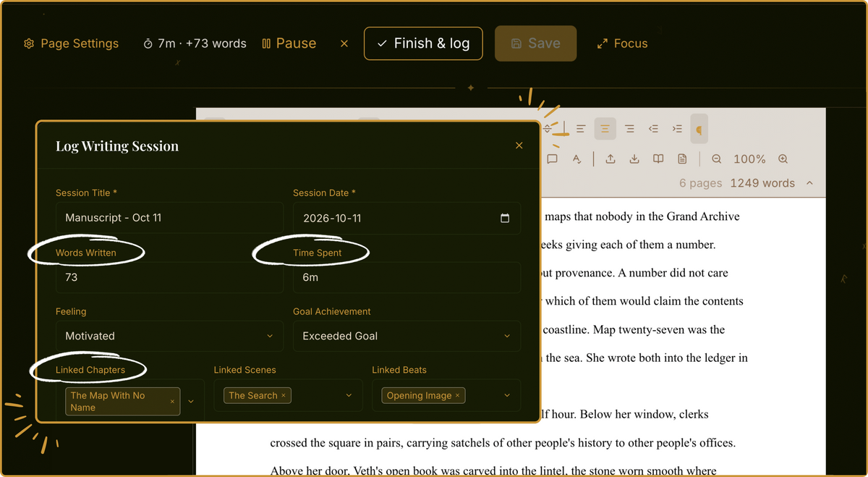Click the document page icon
Screen dimensions: 868x477
[682, 159]
